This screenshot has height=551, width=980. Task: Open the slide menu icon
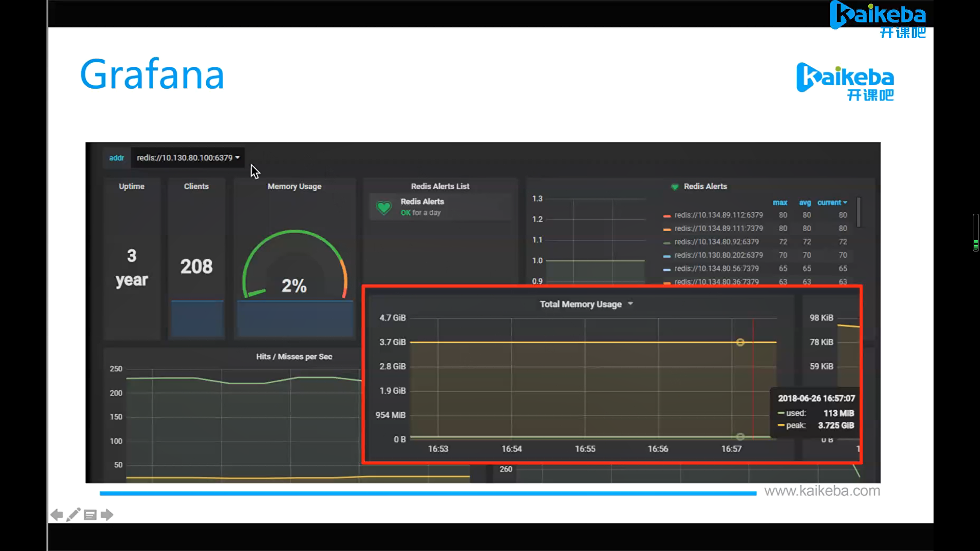click(90, 515)
